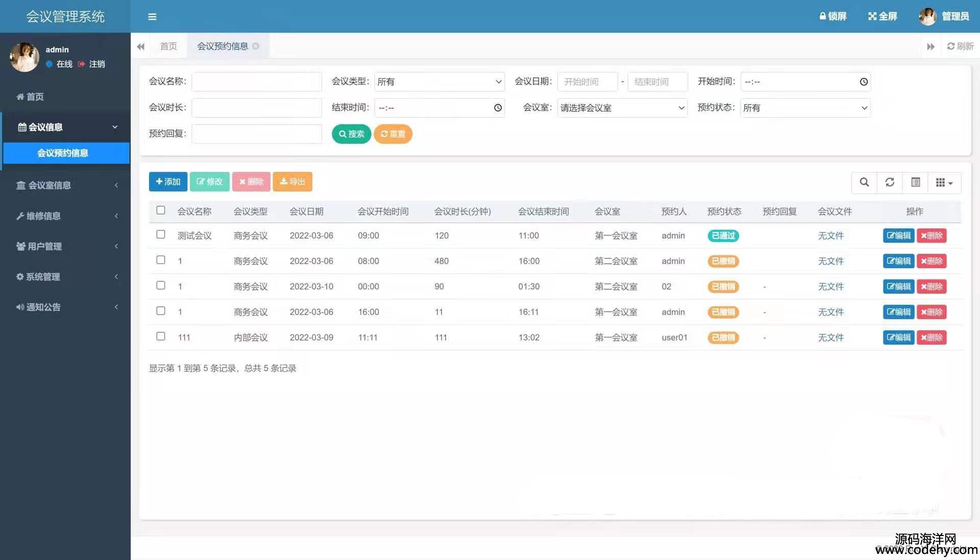
Task: Click the 修改 toolbar button
Action: [209, 182]
